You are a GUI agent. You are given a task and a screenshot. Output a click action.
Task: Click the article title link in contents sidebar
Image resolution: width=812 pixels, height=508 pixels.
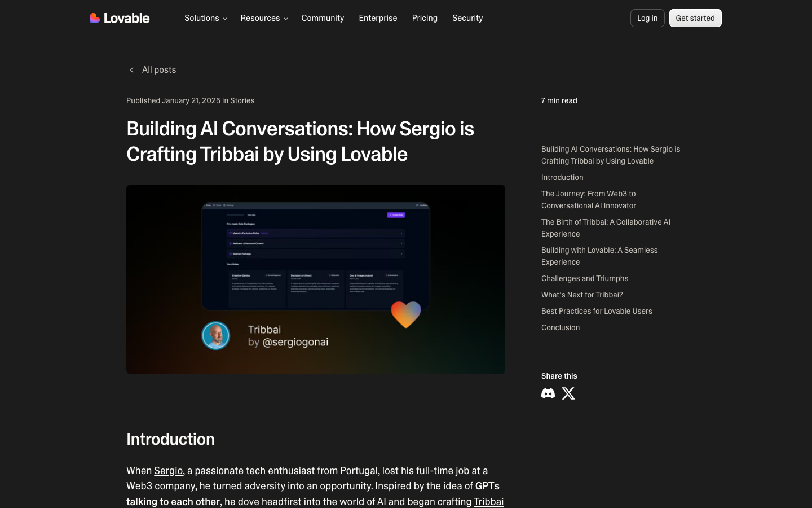coord(611,155)
